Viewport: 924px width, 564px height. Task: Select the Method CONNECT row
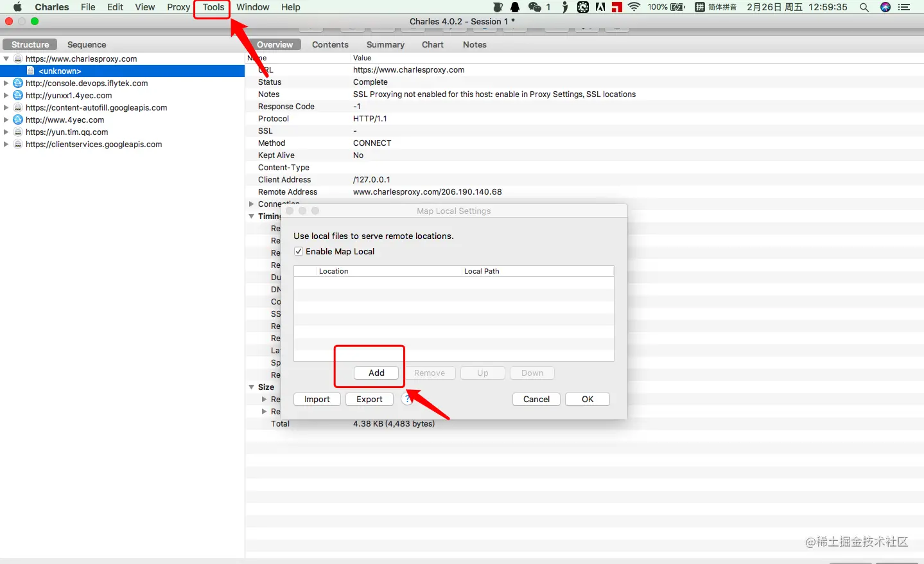point(584,143)
